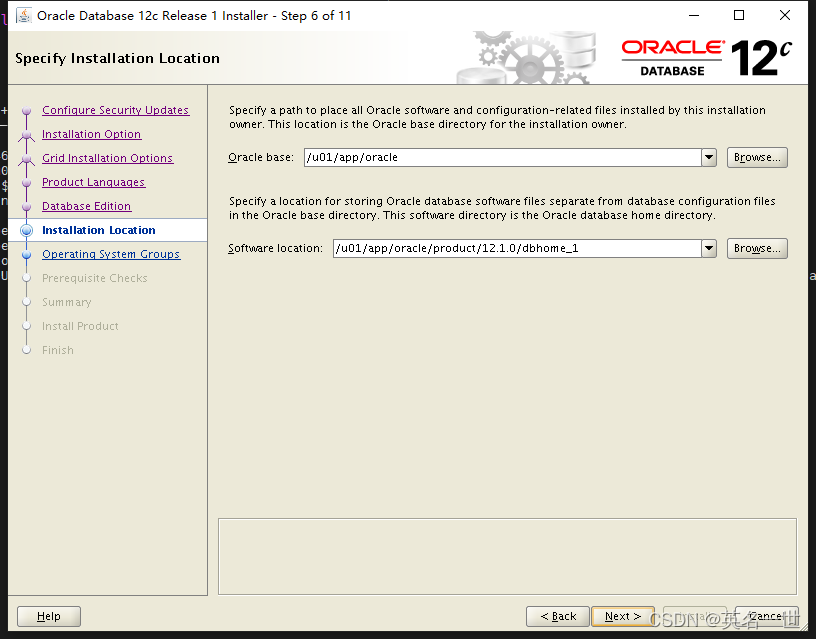Viewport: 816px width, 639px height.
Task: Click the Java icon in title bar
Action: pos(23,16)
